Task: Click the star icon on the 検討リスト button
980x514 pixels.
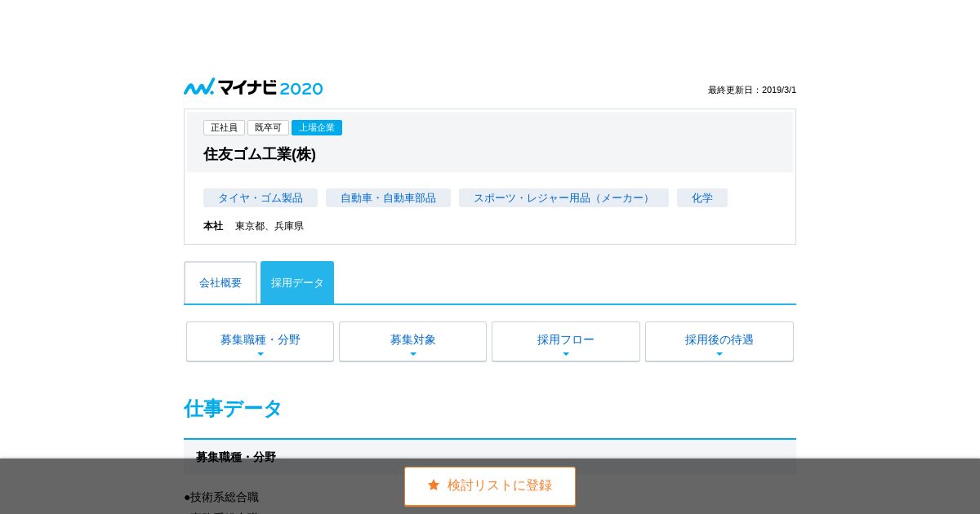Action: [434, 485]
